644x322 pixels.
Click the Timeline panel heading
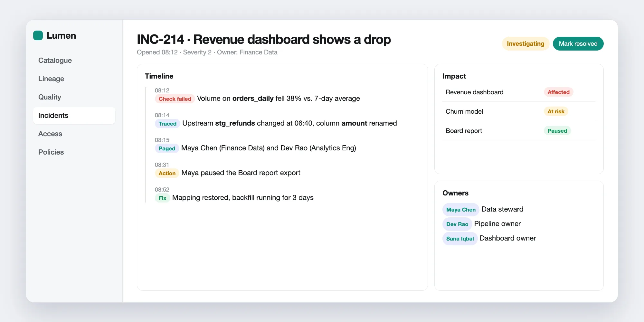pos(159,76)
